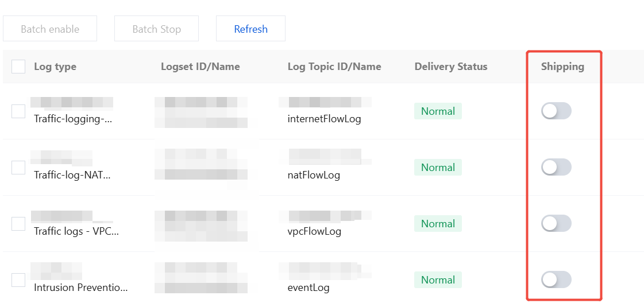Click the Shipping column header
The image size is (644, 303).
point(562,67)
